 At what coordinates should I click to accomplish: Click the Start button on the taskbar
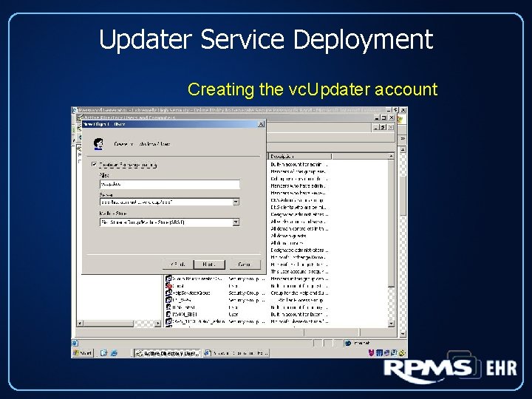tap(83, 353)
